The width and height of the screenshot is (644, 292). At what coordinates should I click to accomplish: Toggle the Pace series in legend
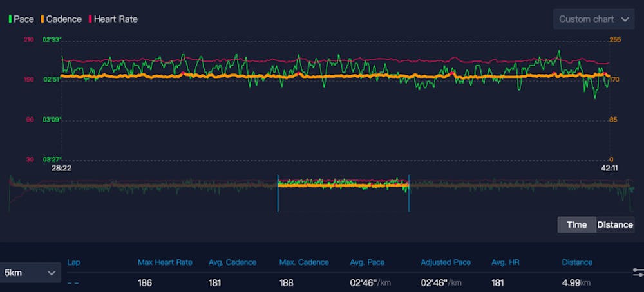pos(21,19)
